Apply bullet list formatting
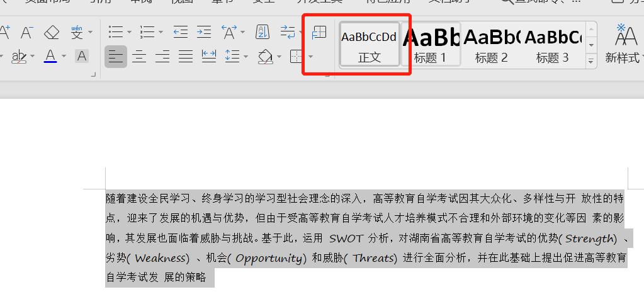644x304 pixels. [116, 32]
